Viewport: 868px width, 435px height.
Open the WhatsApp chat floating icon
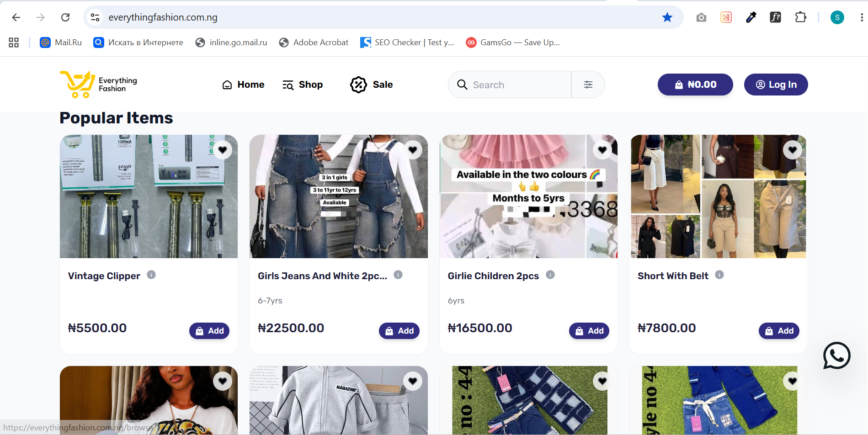coord(836,355)
